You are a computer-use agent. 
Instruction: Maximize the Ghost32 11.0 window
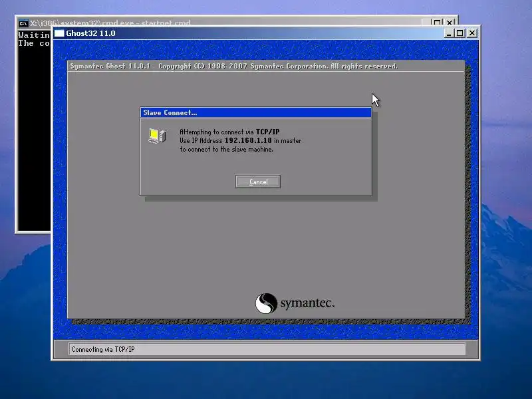[460, 33]
